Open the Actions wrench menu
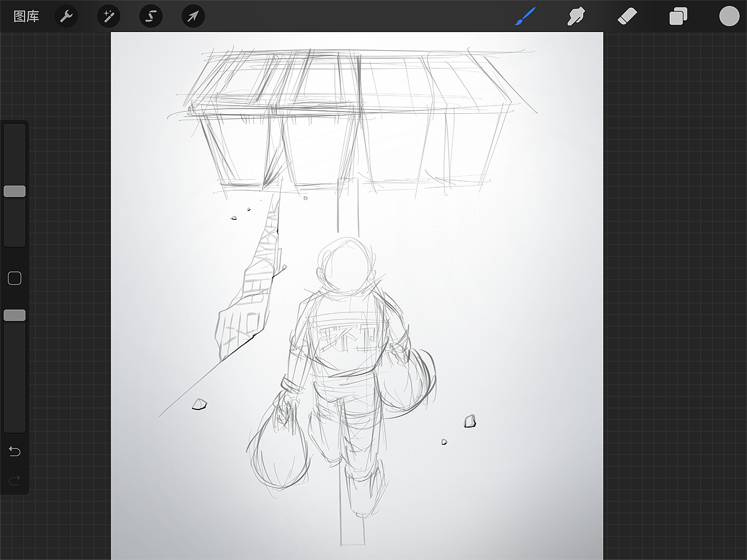747x560 pixels. [x=67, y=16]
